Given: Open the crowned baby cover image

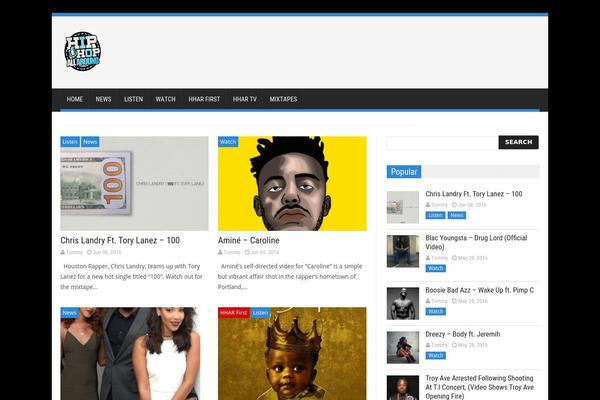Looking at the screenshot, I should pos(292,354).
